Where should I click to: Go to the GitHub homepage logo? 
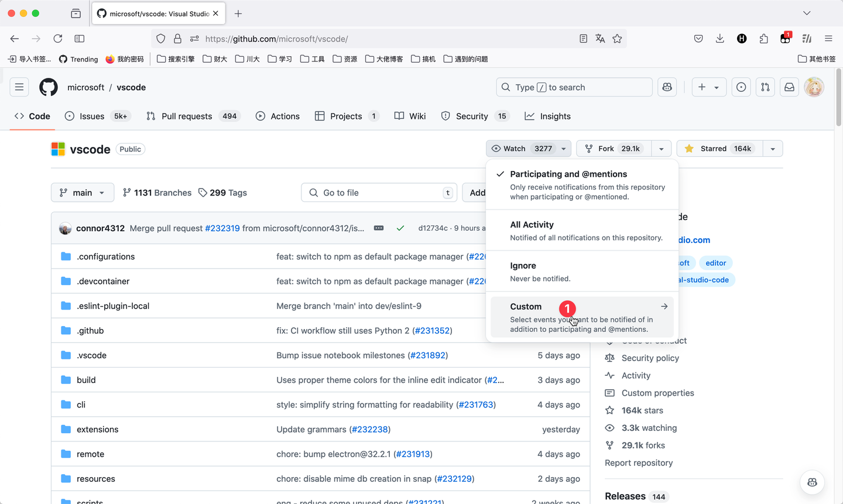(49, 87)
